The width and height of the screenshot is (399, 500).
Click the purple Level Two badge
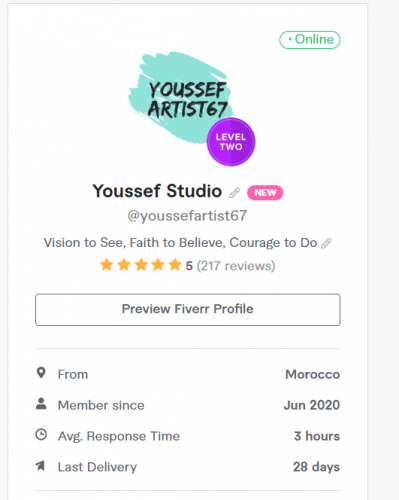(x=231, y=142)
